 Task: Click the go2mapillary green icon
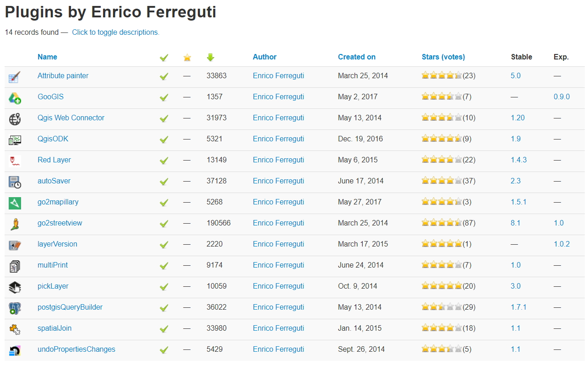click(x=15, y=203)
